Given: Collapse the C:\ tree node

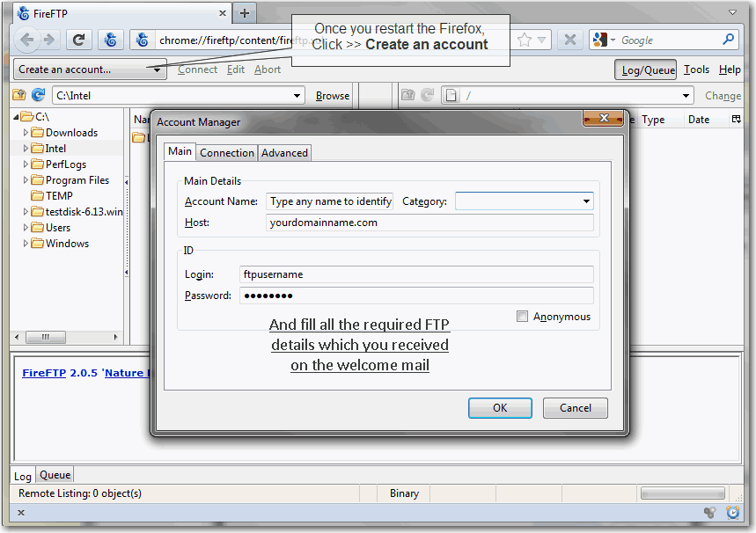Looking at the screenshot, I should tap(16, 117).
